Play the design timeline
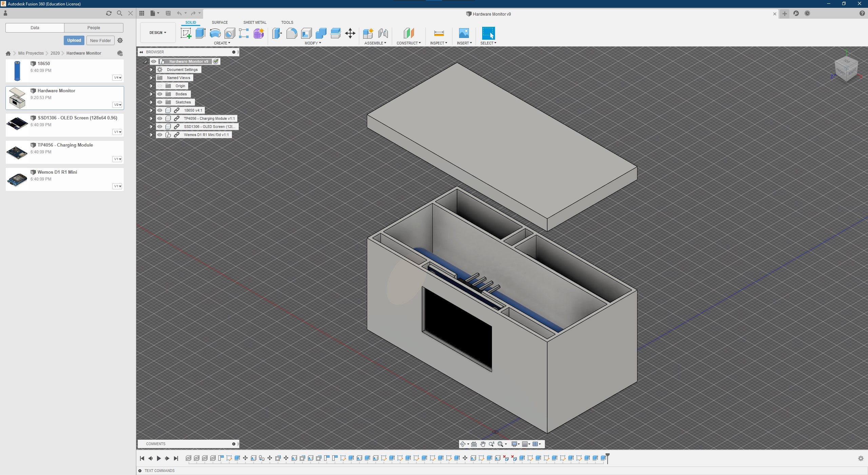The height and width of the screenshot is (475, 868). pos(159,458)
